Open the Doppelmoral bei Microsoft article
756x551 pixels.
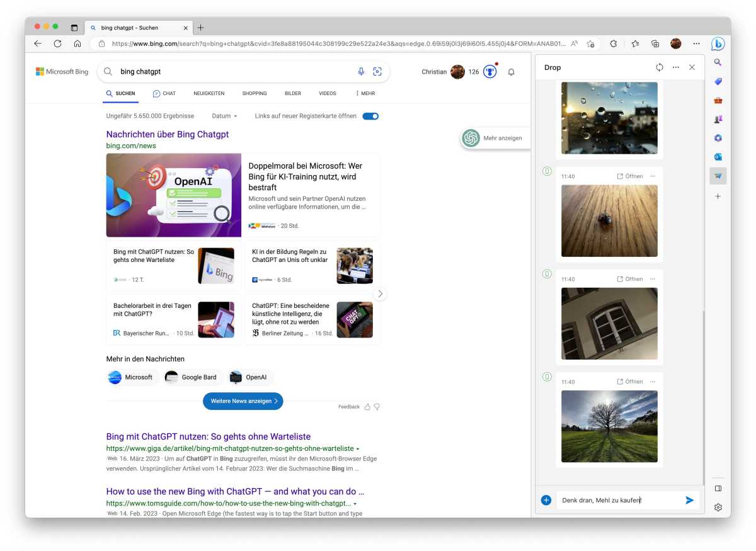click(306, 176)
